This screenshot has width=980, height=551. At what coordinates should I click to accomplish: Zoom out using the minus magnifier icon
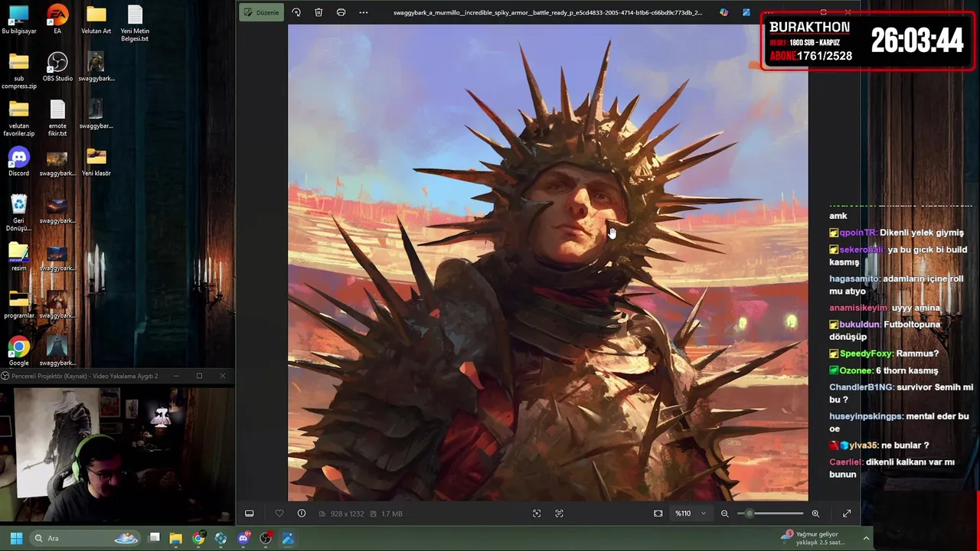(724, 514)
